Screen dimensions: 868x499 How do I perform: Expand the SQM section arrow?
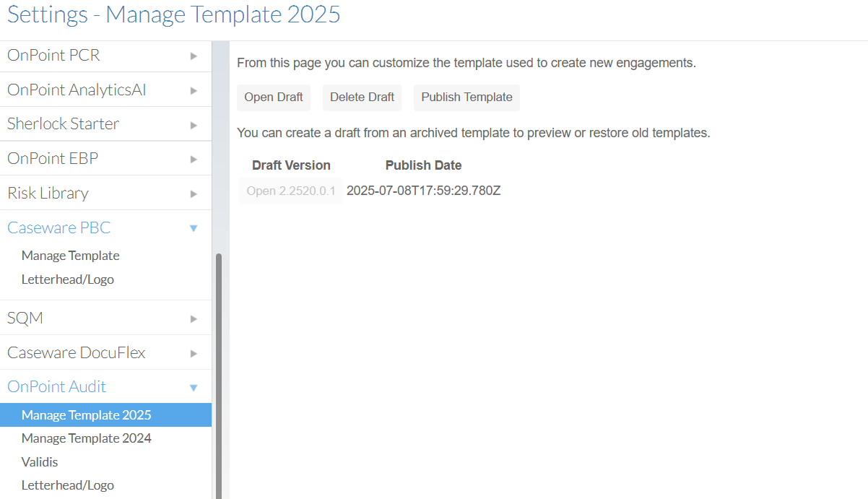(194, 318)
